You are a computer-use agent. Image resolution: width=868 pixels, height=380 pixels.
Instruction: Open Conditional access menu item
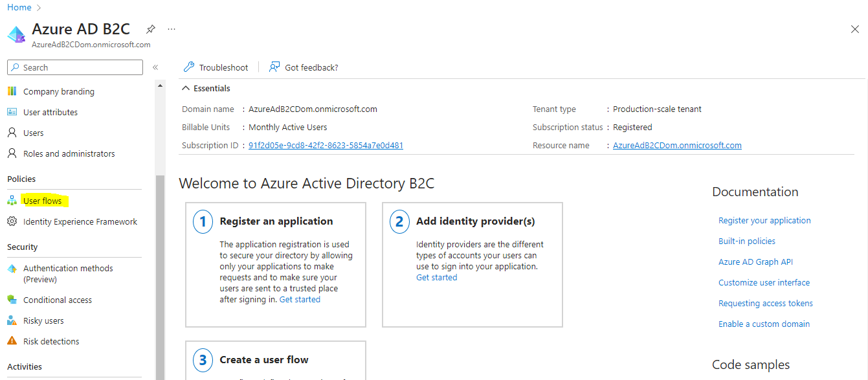click(58, 300)
